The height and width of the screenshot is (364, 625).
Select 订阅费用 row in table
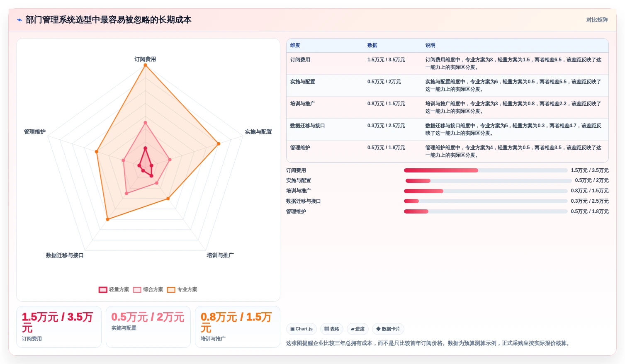[x=447, y=63]
